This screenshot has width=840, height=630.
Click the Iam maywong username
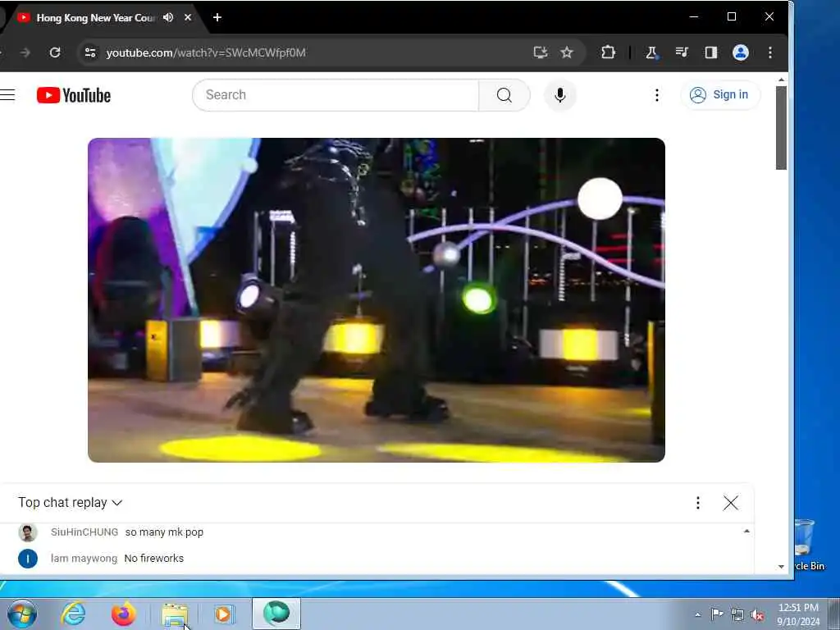(84, 558)
